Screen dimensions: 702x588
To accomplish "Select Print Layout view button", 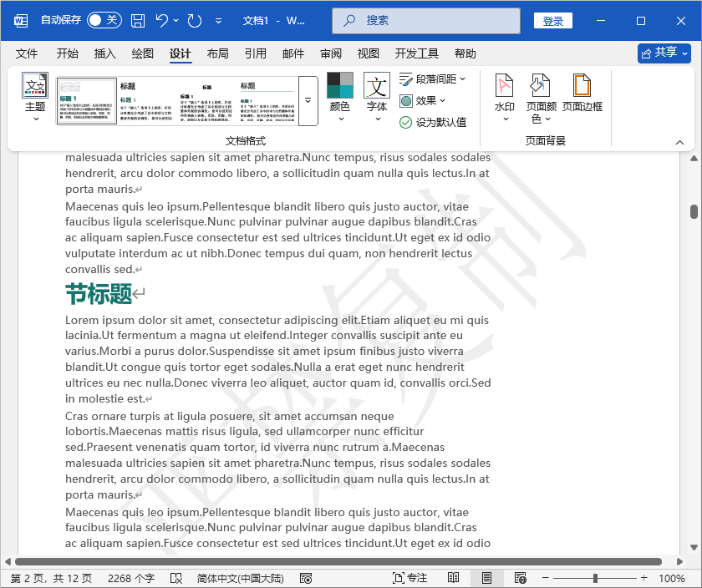I will coord(486,578).
